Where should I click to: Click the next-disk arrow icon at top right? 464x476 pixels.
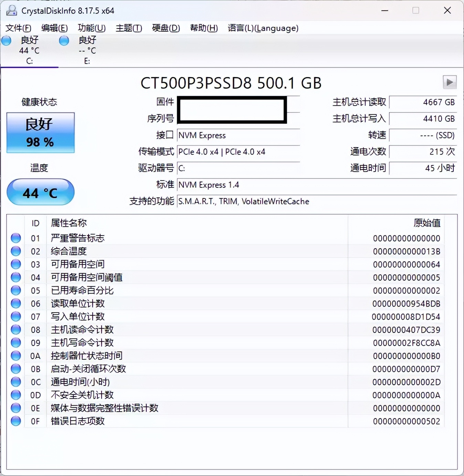tap(449, 83)
